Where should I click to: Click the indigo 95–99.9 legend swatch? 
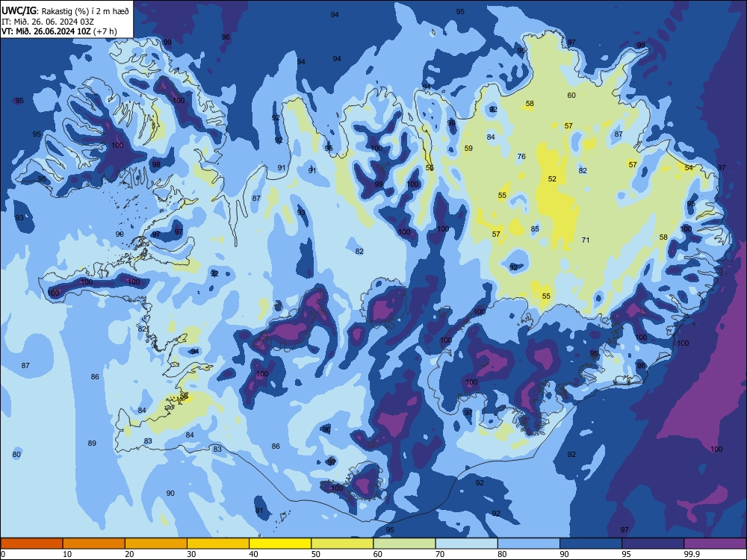click(x=653, y=544)
